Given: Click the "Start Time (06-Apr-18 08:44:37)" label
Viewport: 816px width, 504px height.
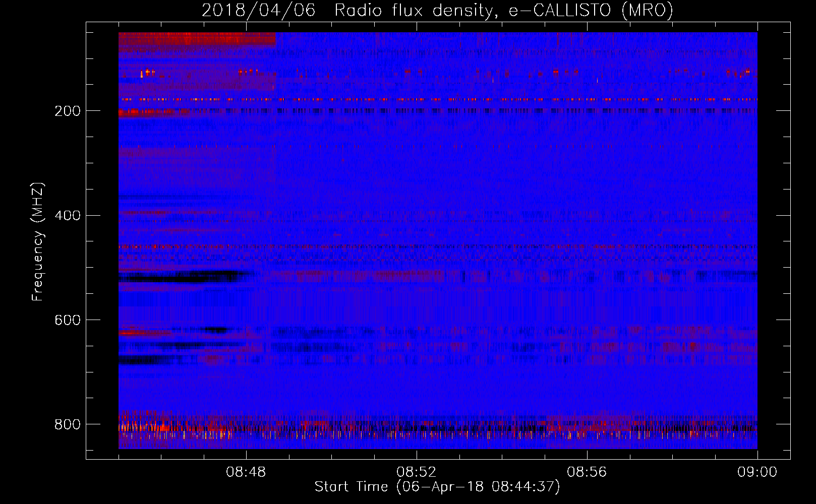Looking at the screenshot, I should [x=437, y=486].
